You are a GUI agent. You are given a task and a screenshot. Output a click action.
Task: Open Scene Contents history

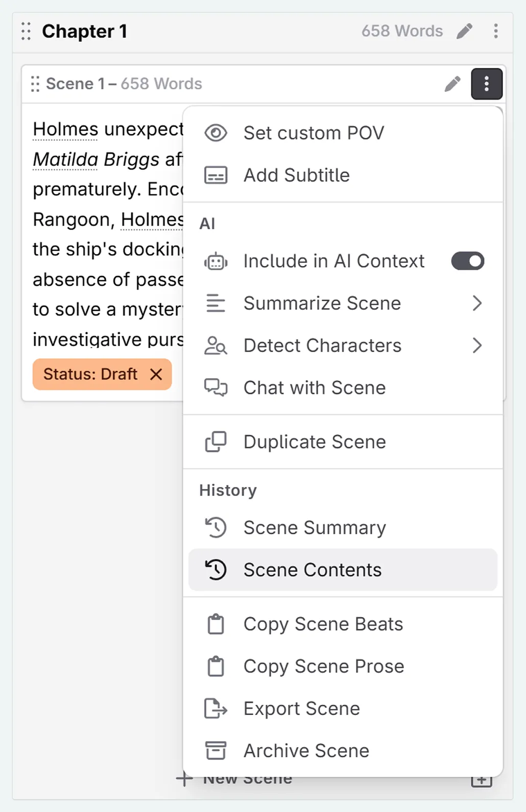click(x=312, y=570)
